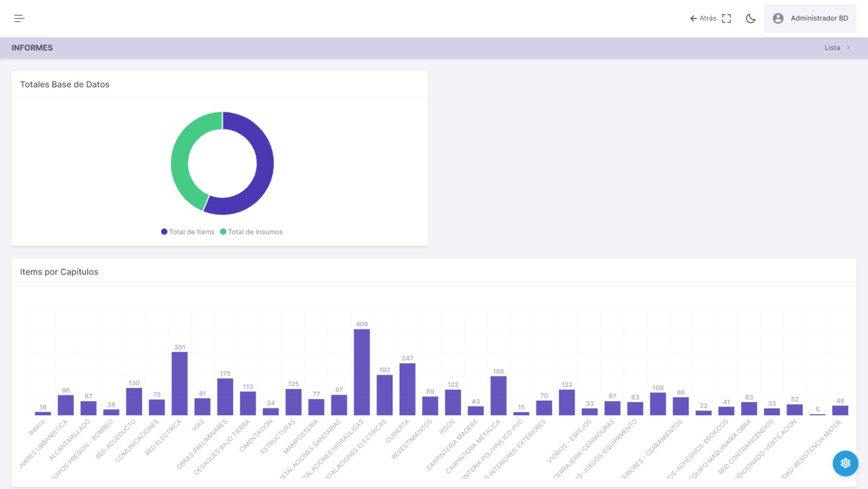Select the bar with value 186
Viewport: 868px width, 489px height.
(x=499, y=396)
